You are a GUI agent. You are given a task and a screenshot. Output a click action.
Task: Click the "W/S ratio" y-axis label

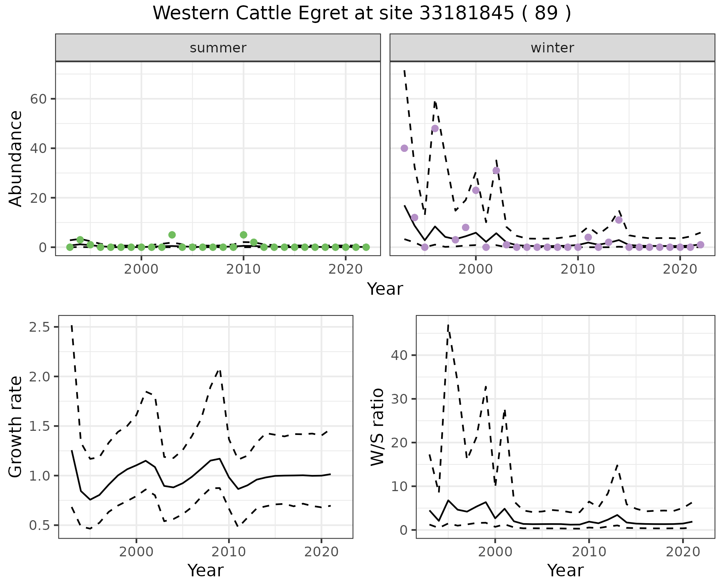pyautogui.click(x=377, y=427)
